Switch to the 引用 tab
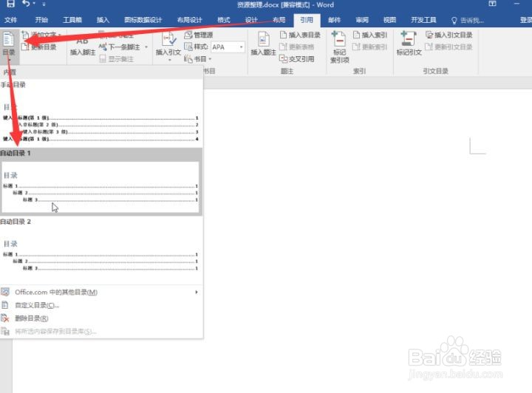 point(307,20)
